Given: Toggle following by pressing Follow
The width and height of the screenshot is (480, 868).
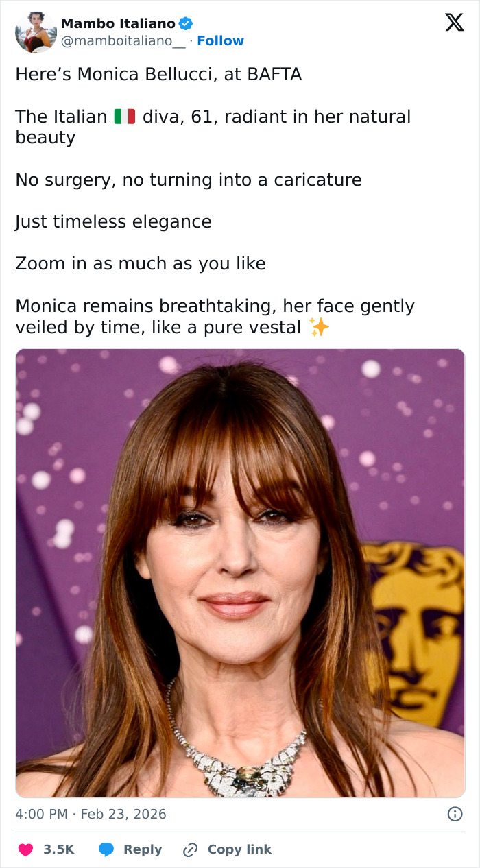Looking at the screenshot, I should (x=220, y=40).
